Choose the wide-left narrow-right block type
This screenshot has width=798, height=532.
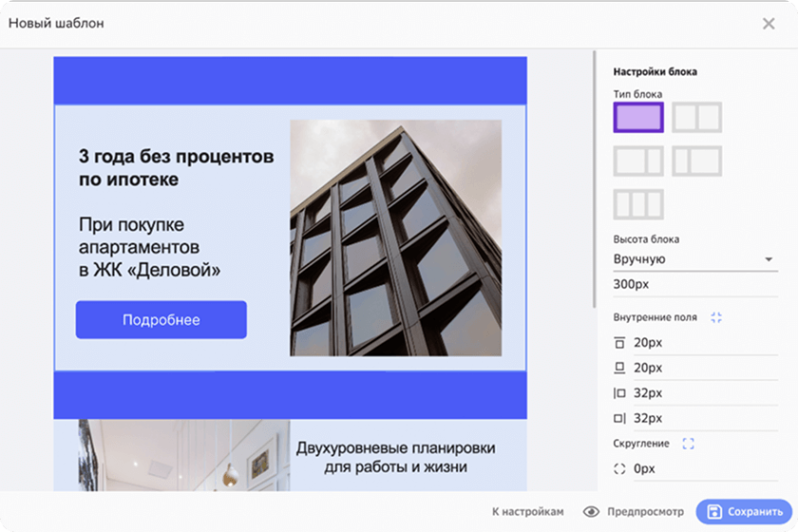point(638,161)
